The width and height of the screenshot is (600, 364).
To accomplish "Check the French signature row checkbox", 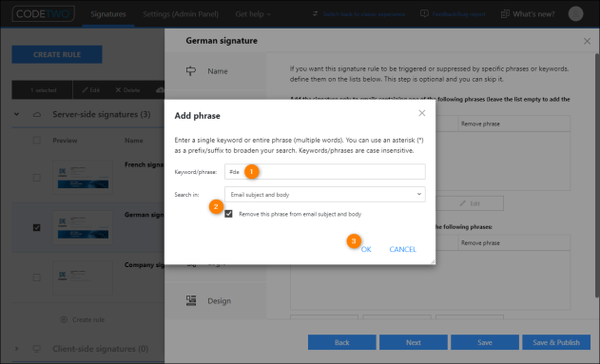I will 37,178.
